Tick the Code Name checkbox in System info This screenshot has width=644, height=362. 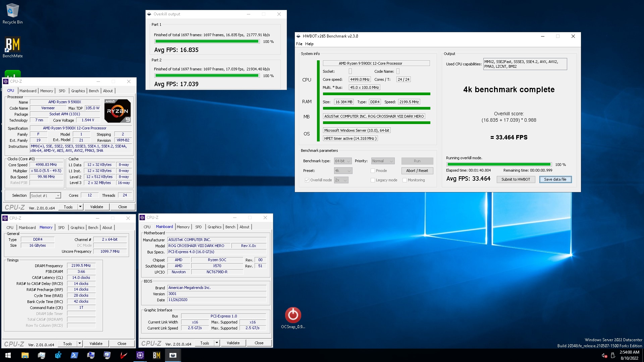click(x=398, y=71)
